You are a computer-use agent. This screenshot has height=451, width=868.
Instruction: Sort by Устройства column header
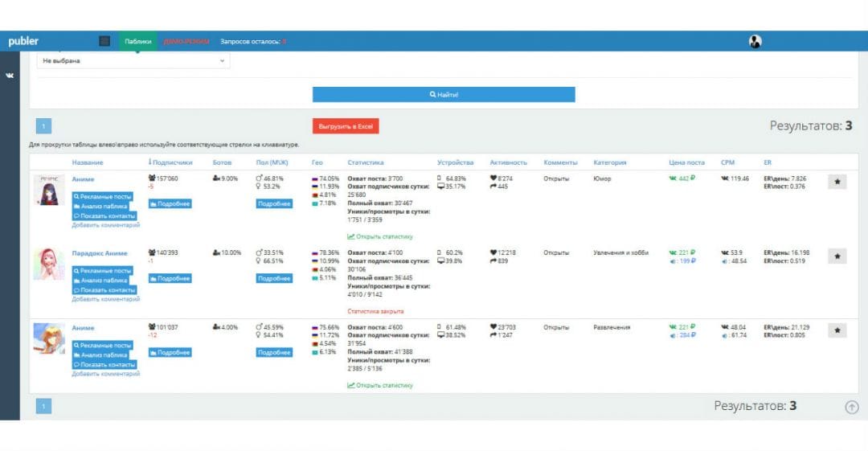pyautogui.click(x=455, y=162)
